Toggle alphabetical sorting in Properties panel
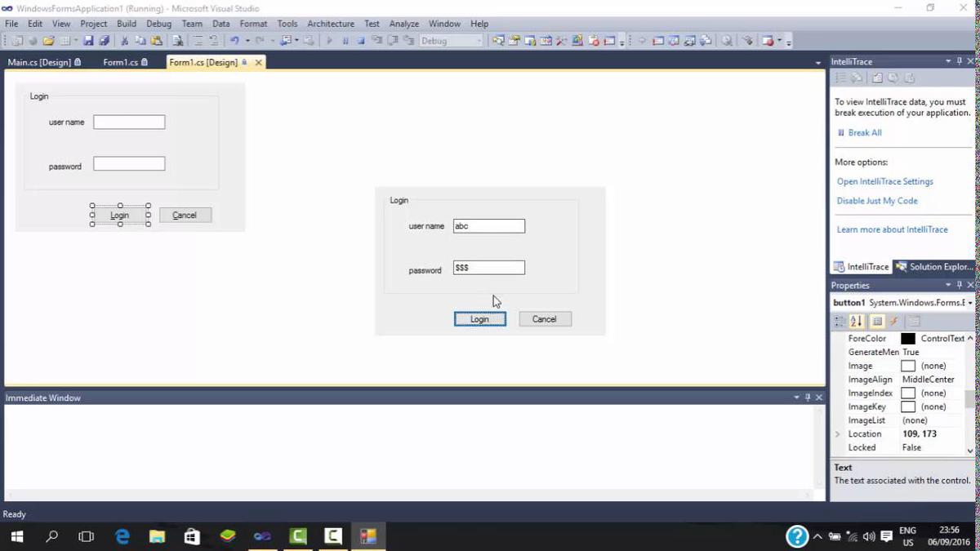 coord(855,321)
